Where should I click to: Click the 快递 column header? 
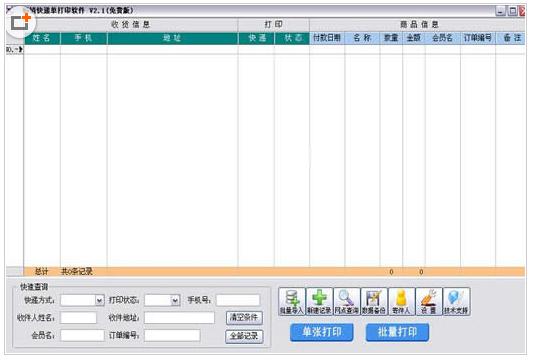click(257, 38)
